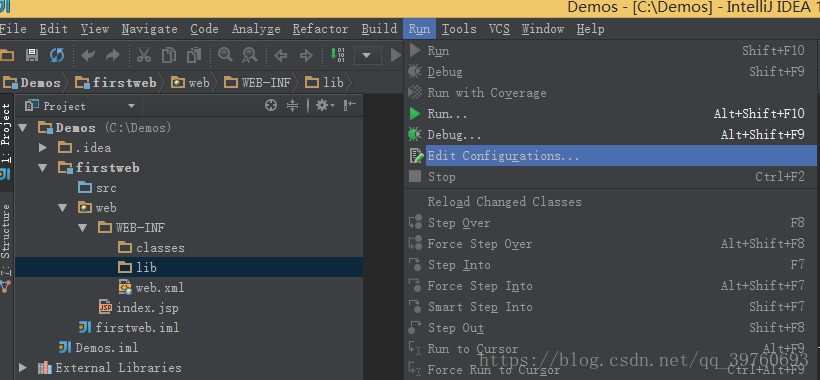Click the WEB-INF breadcrumb in navigation bar
The height and width of the screenshot is (380, 820).
click(x=257, y=83)
